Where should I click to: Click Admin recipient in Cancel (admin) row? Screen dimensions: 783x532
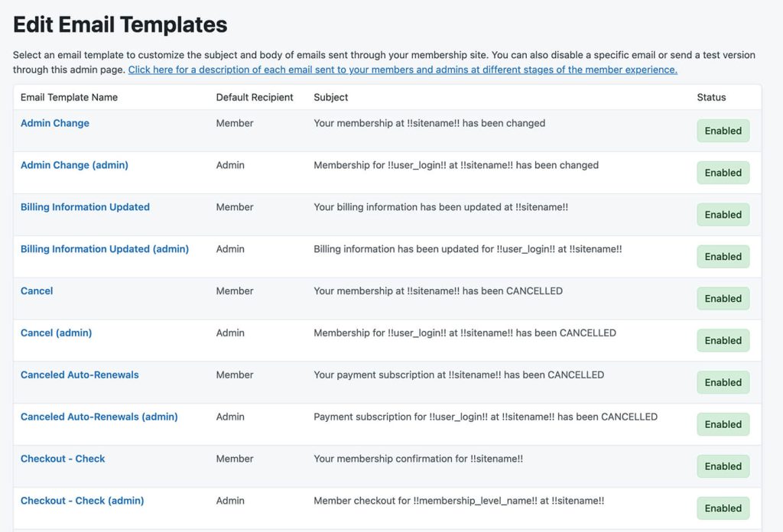coord(230,332)
